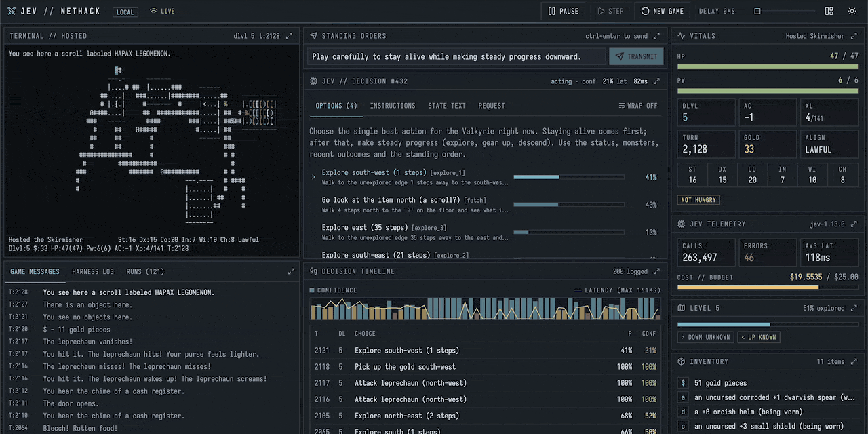Adjust the delay slider handle
868x434 pixels.
pos(757,11)
